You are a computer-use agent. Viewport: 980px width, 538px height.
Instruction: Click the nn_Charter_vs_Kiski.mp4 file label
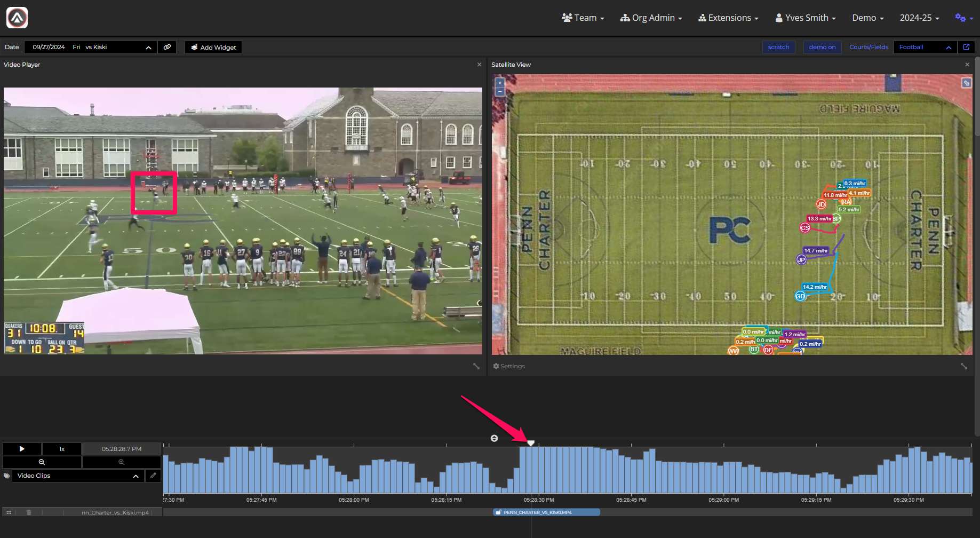(x=115, y=512)
